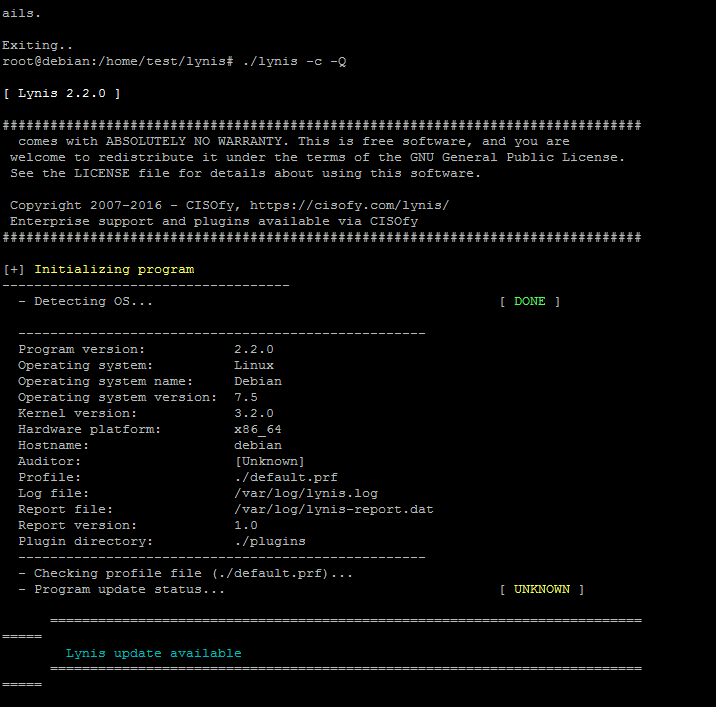Click 'Copyright 2007-2016' text
Viewport: 716px width, 707px height.
[86, 205]
